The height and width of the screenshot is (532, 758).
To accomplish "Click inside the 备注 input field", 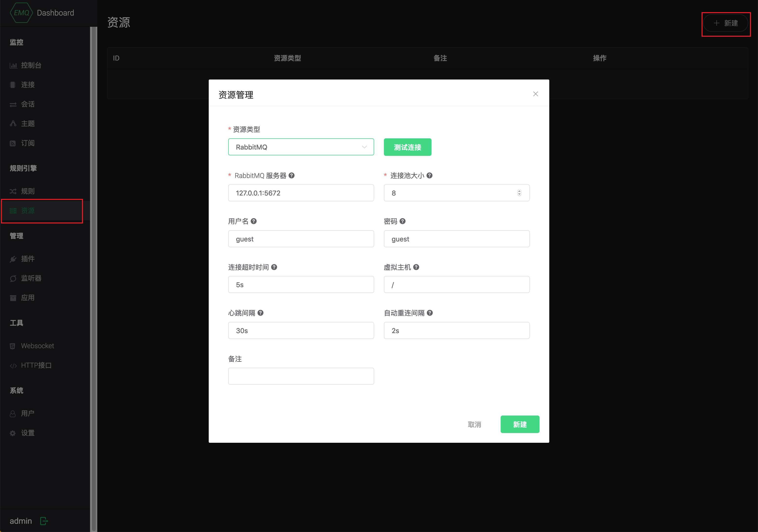I will coord(301,376).
